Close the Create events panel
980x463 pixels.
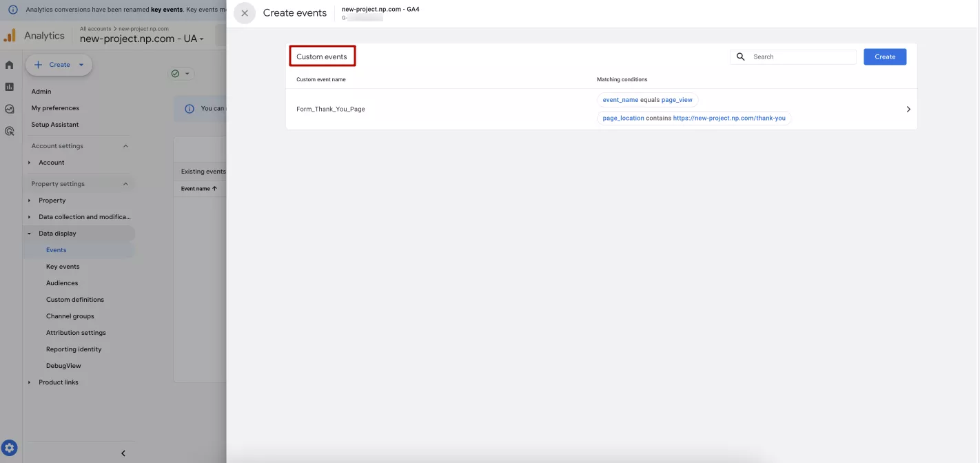tap(245, 13)
